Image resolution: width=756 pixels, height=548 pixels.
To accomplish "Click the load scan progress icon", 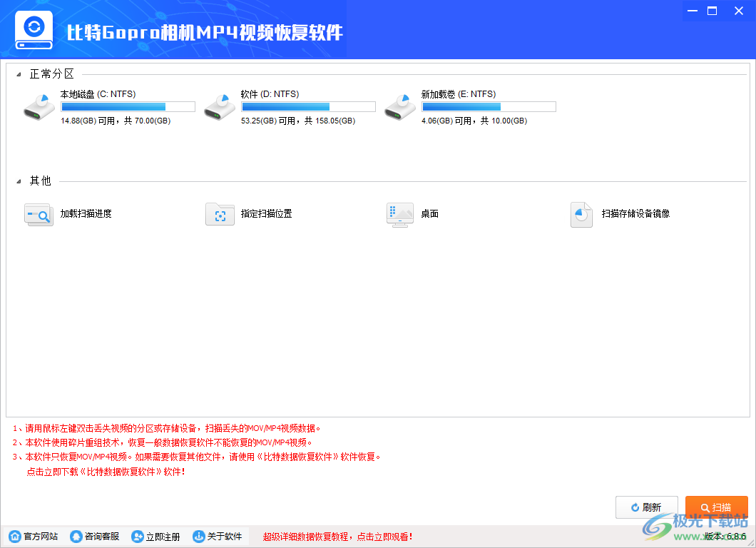I will pos(39,214).
